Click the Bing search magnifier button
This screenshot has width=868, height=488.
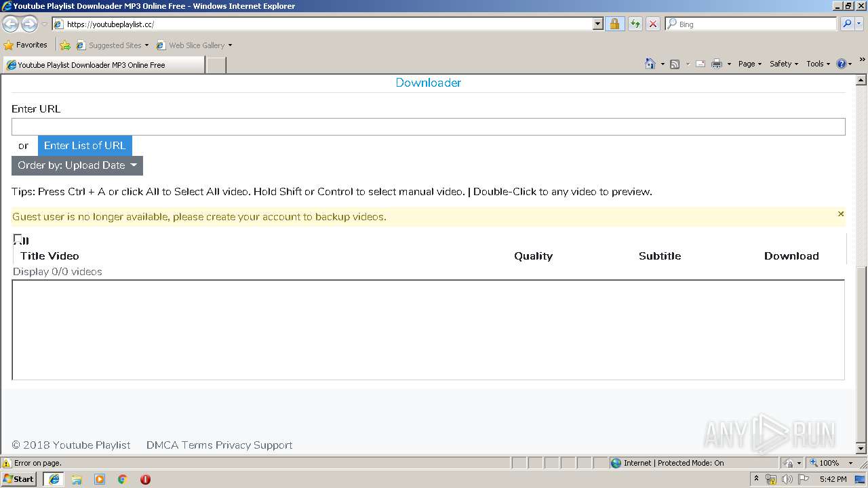846,24
